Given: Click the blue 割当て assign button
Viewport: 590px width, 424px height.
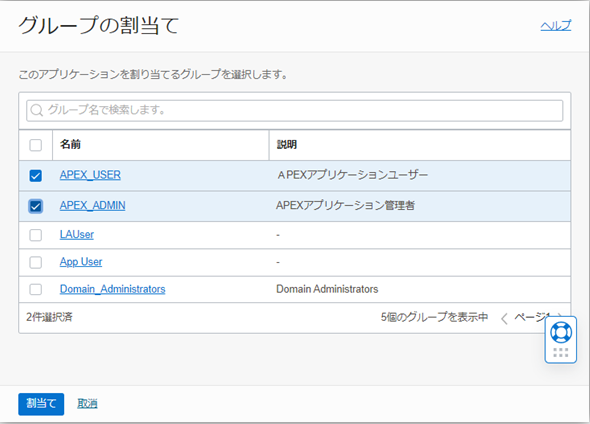Looking at the screenshot, I should tap(41, 404).
